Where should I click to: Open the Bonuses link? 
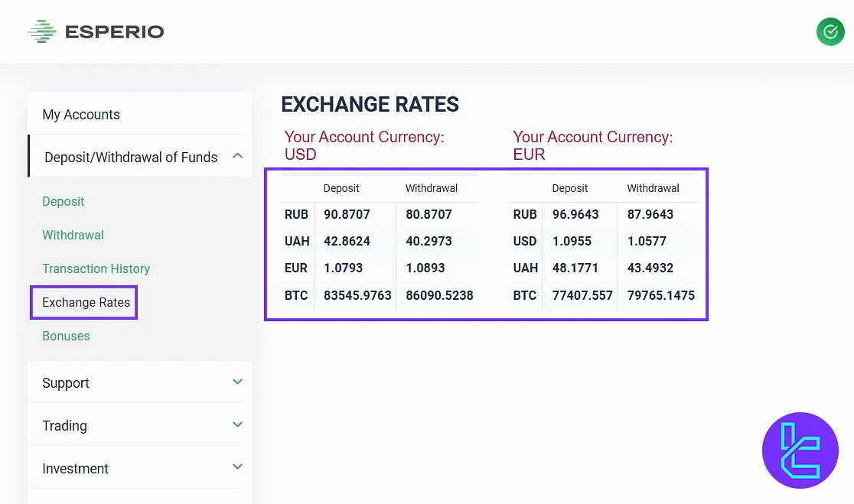[x=66, y=336]
